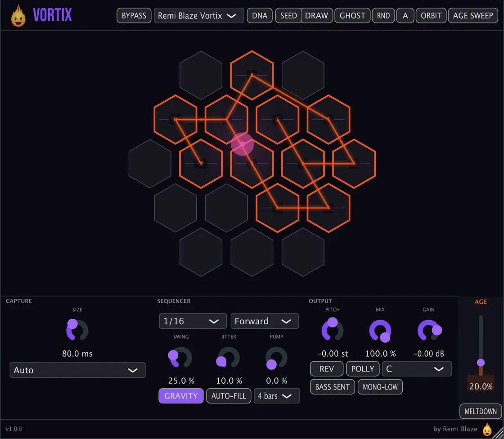Click the 20.0% age value
The image size is (504, 439).
(481, 386)
